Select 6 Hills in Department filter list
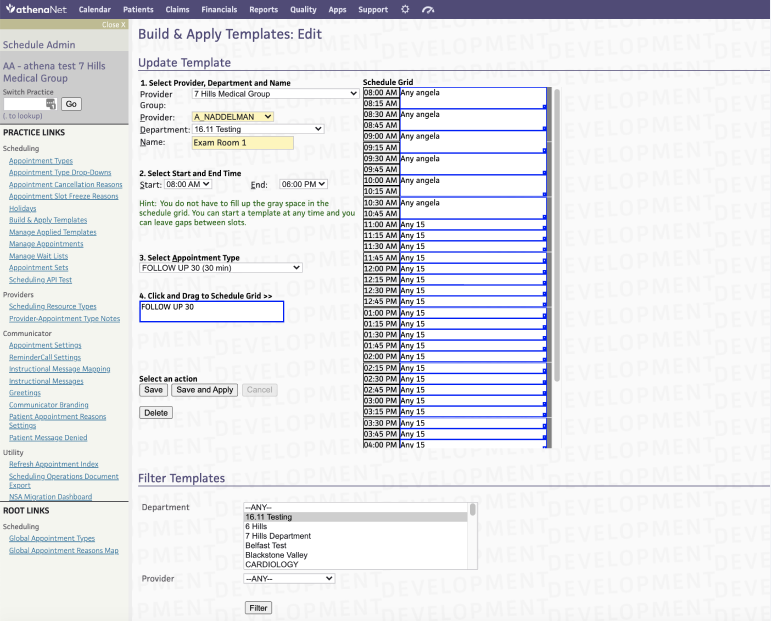771x621 pixels. coord(356,526)
